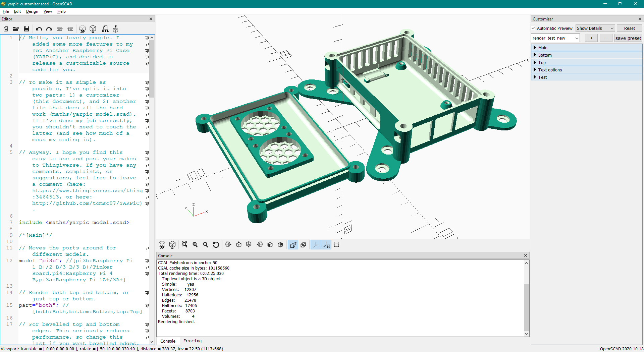Screen dimensions: 644x352
Task: Click the Indent icon in editor toolbar
Action: 70,29
